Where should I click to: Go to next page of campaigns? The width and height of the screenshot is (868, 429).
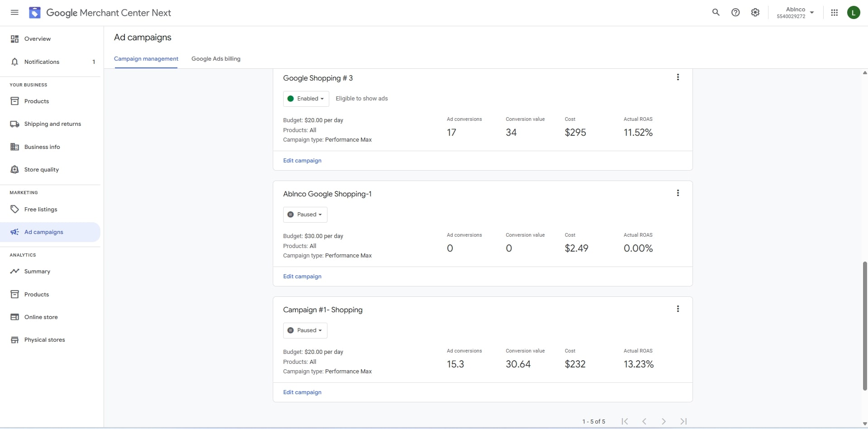point(664,421)
